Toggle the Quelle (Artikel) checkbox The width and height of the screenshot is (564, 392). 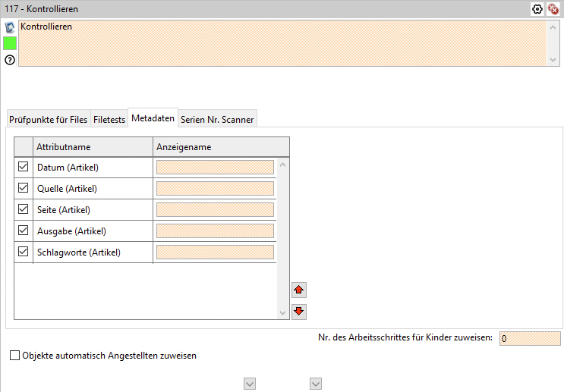click(23, 188)
